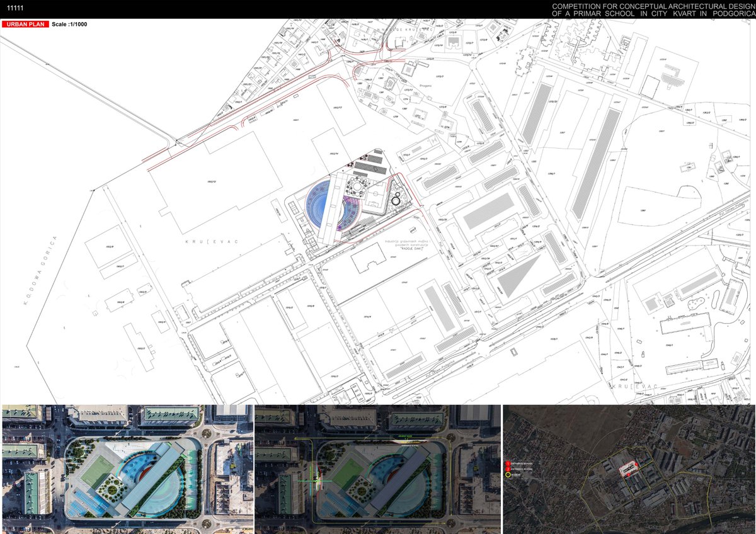Click the yellow circle legend symbol
Screen dimensions: 756x534
coord(508,475)
